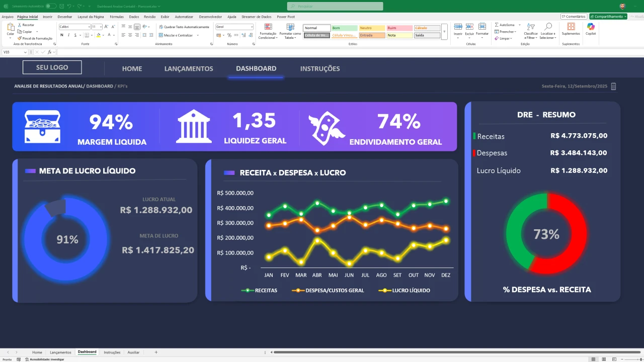Click the calendar icon beside the date
644x362 pixels.
coord(613,86)
